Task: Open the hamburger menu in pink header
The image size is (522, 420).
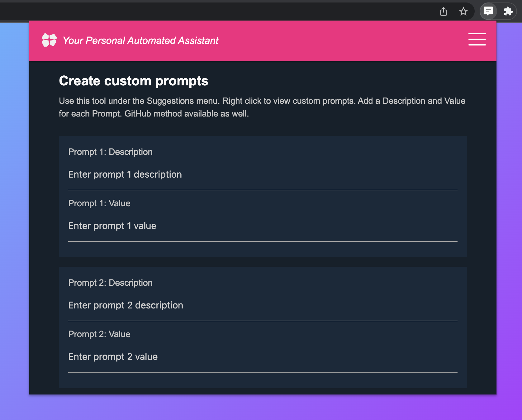Action: [477, 39]
